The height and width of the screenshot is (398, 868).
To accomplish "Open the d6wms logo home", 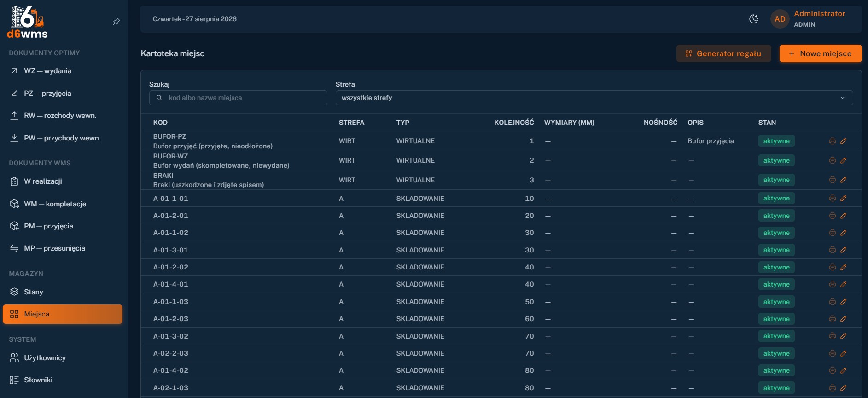I will pyautogui.click(x=28, y=22).
